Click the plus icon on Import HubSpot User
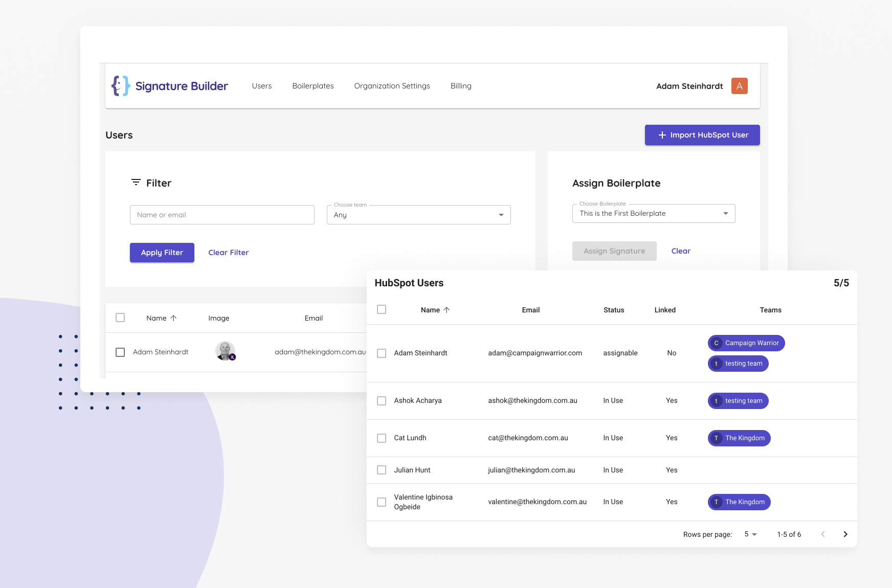This screenshot has height=588, width=892. (661, 135)
